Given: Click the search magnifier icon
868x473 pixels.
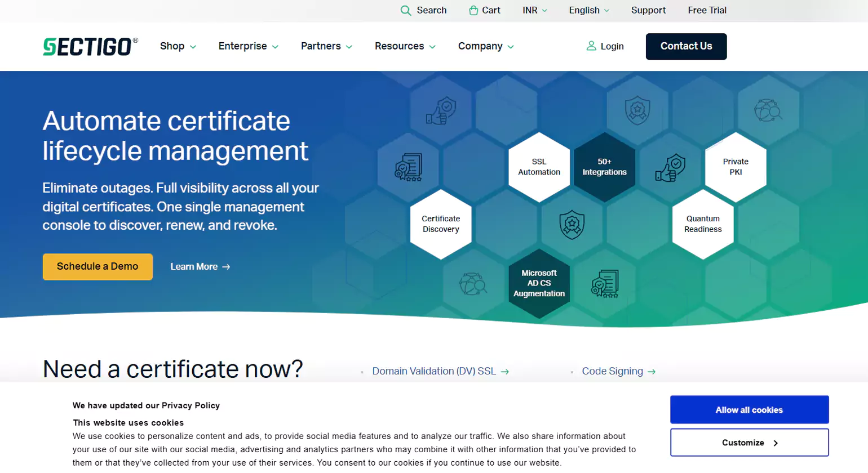Looking at the screenshot, I should (405, 11).
